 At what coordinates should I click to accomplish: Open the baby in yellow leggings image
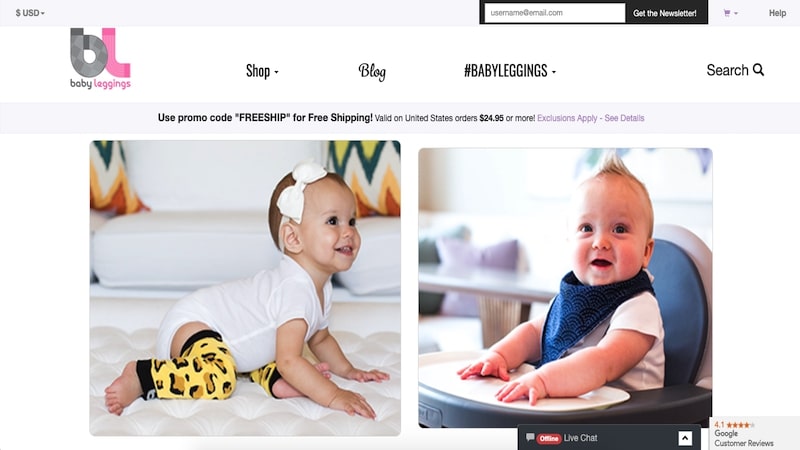[x=245, y=288]
